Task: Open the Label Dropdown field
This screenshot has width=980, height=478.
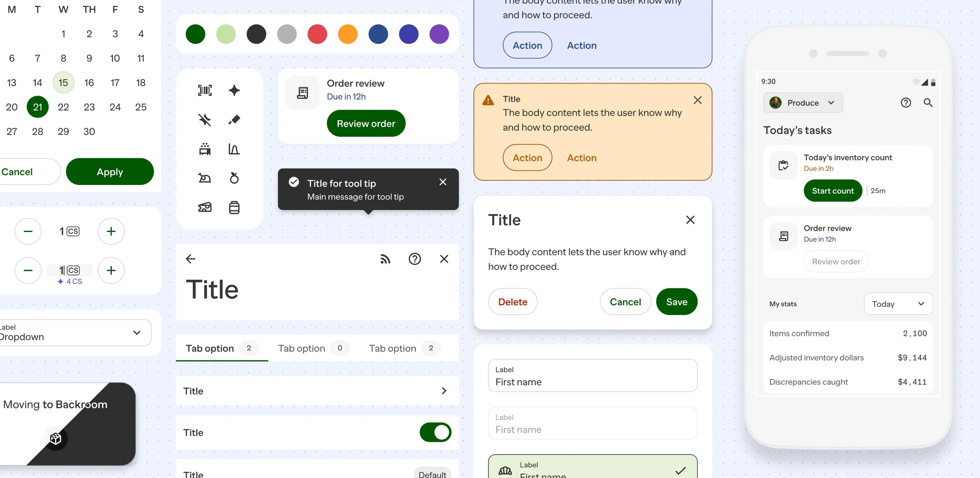Action: (x=74, y=333)
